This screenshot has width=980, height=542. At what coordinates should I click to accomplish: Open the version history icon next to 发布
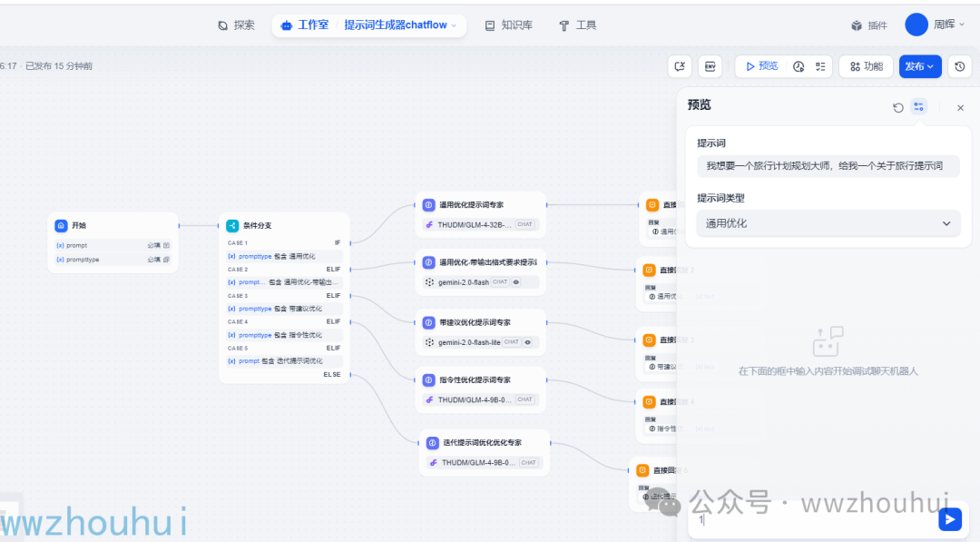pos(960,66)
